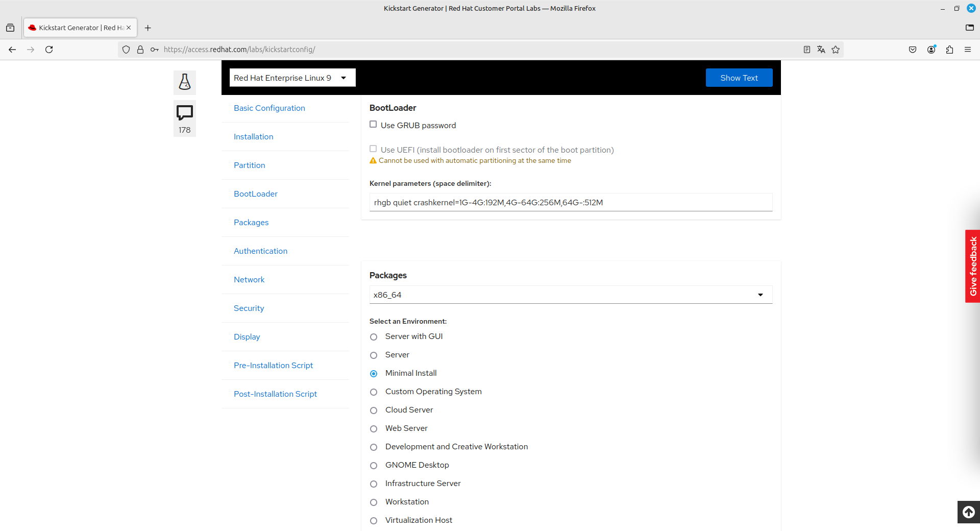Image resolution: width=980 pixels, height=531 pixels.
Task: Click the padlock site information icon
Action: coord(140,50)
